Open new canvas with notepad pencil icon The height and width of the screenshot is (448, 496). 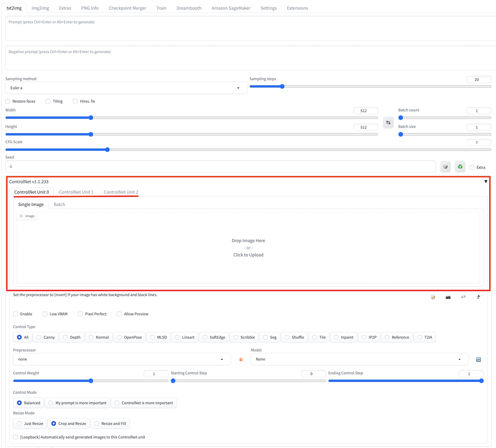point(433,297)
